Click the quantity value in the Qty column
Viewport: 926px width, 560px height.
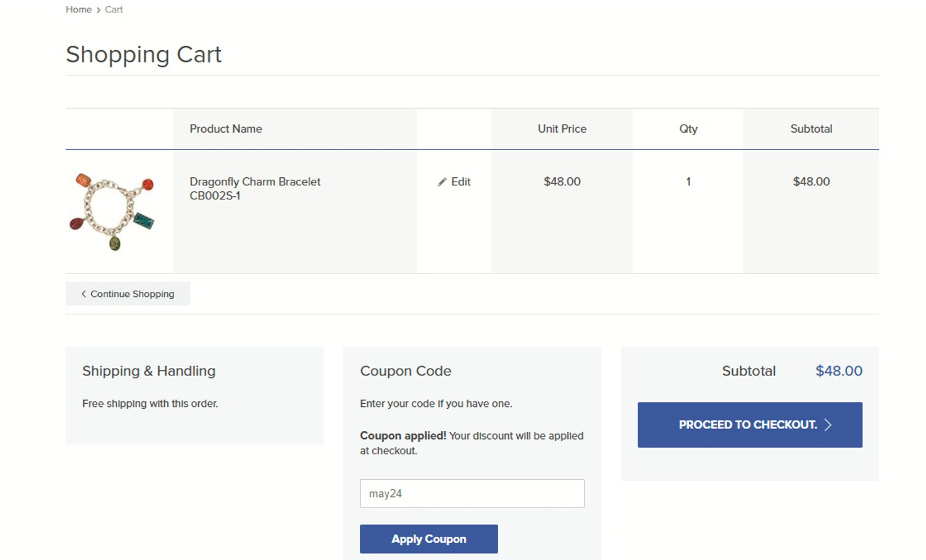(688, 182)
